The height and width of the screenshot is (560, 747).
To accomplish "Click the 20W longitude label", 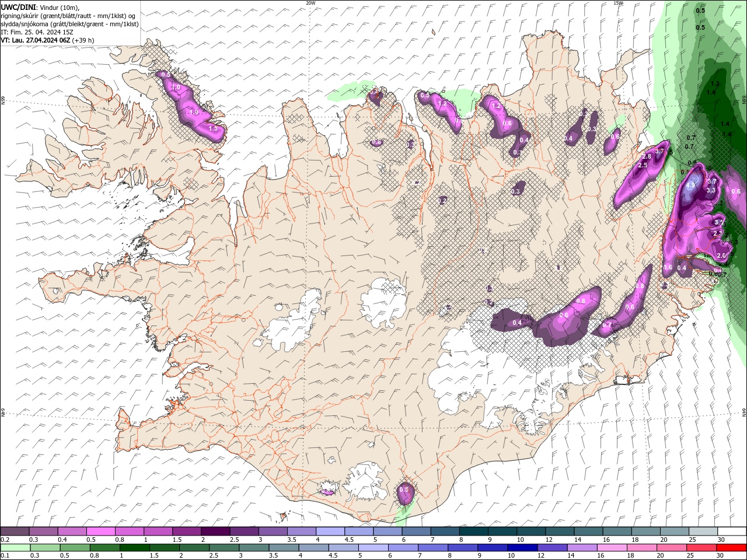I will 310,3.
